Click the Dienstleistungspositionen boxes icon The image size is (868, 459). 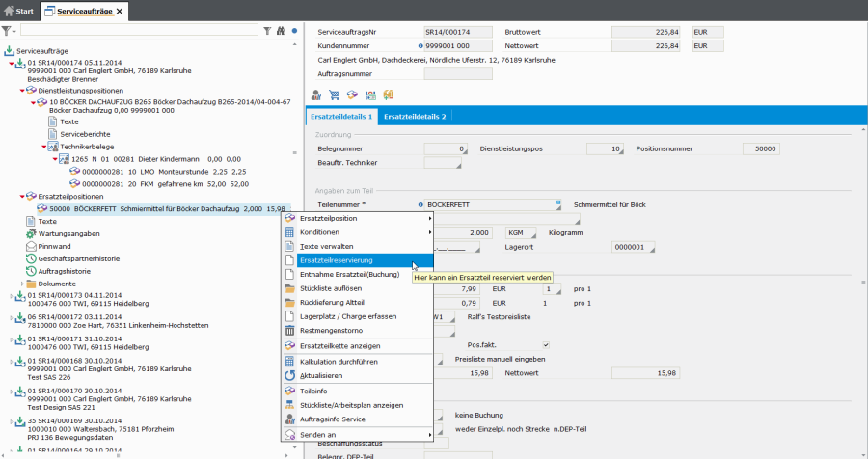click(x=31, y=91)
